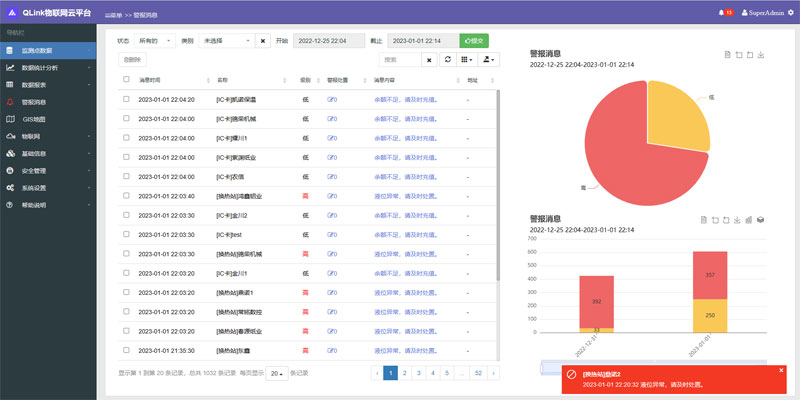Select checkbox of the 22:04:20 first row
This screenshot has height=400, width=800.
point(126,100)
